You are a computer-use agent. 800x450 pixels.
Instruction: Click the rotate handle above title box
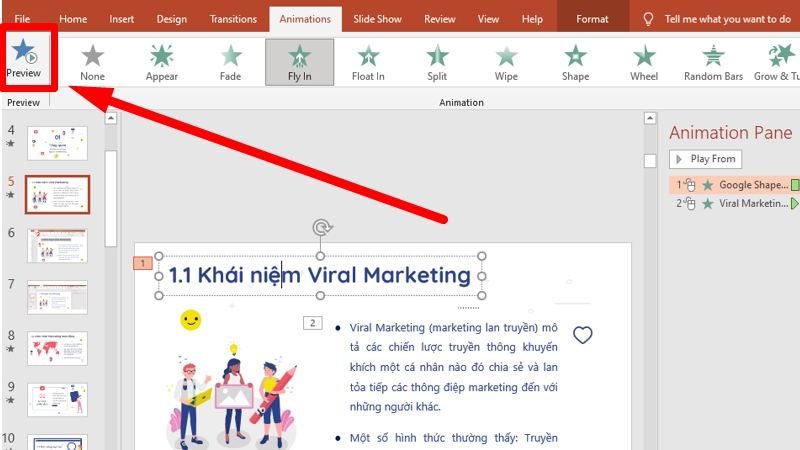tap(322, 227)
